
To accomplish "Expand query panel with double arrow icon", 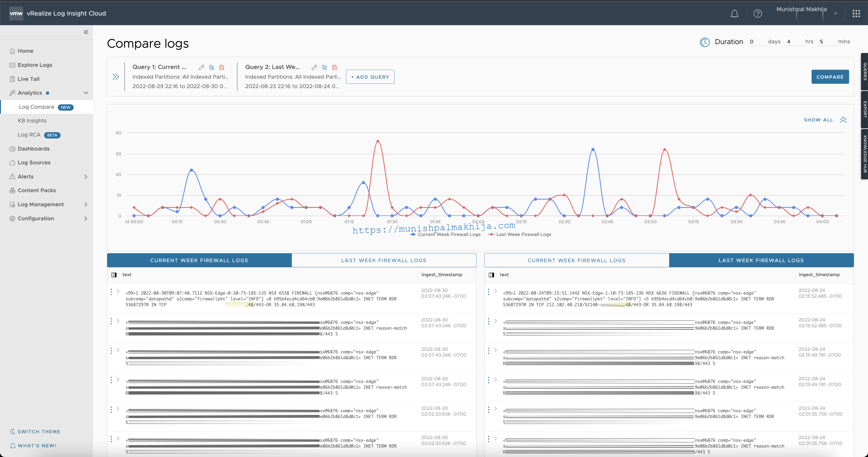I will (x=116, y=77).
